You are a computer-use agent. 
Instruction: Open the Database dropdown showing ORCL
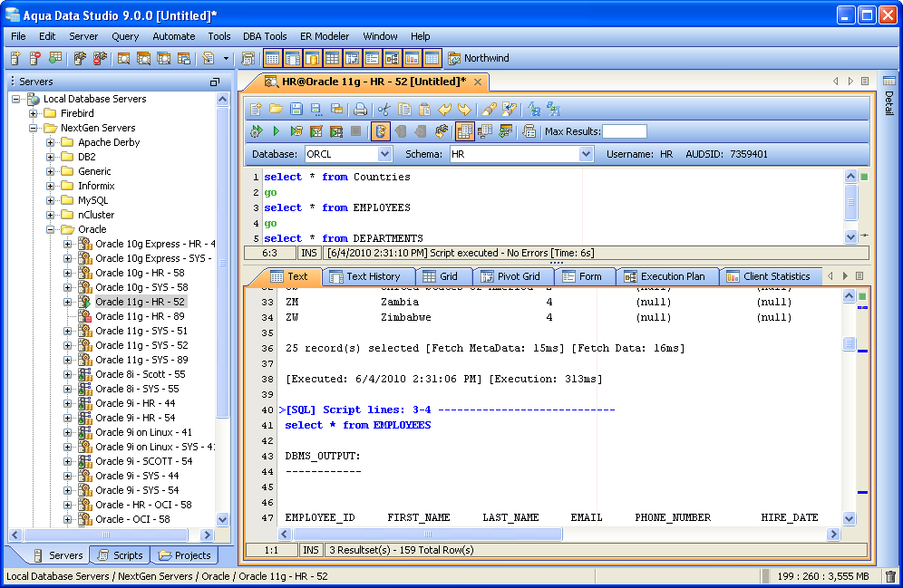click(384, 154)
